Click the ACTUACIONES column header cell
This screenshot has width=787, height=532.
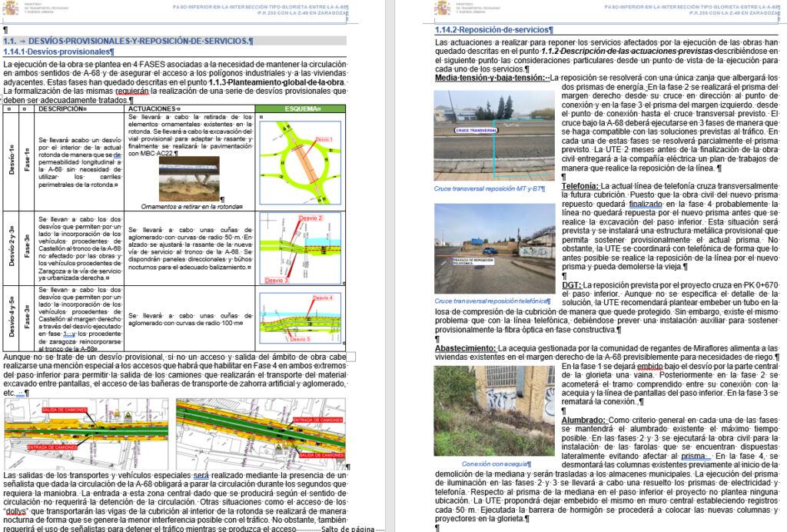152,109
